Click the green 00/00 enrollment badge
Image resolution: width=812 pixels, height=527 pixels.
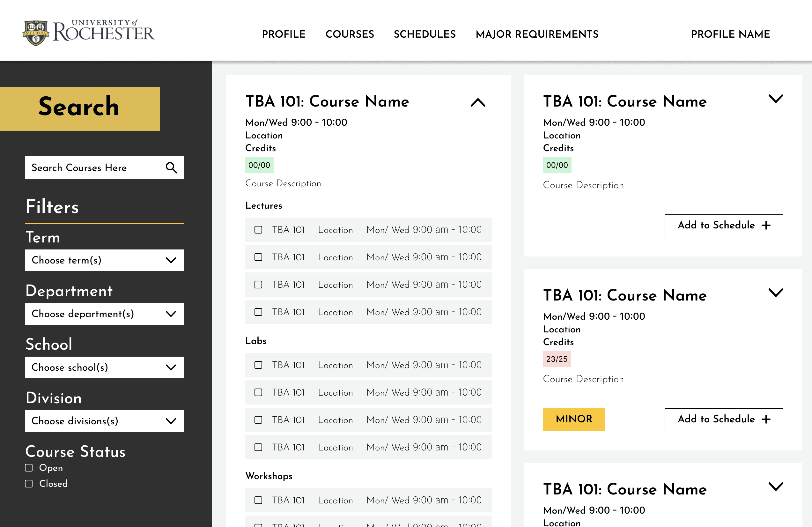(x=259, y=165)
